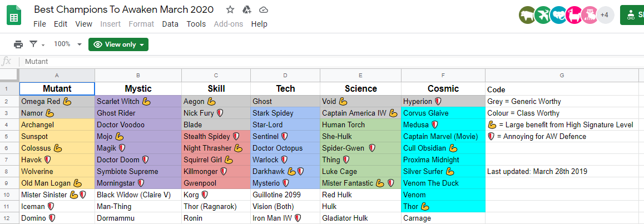Click the formula bar showing Mutant

click(278, 62)
